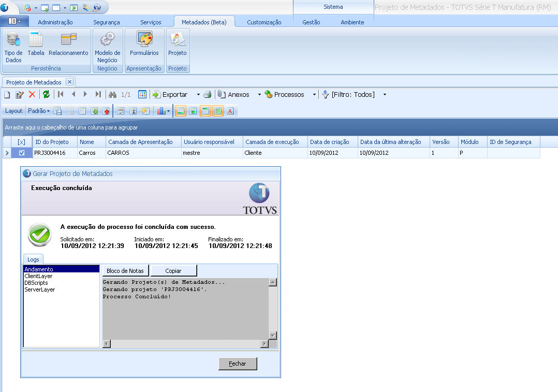The image size is (558, 392).
Task: Click the Edit record pencil icon
Action: (19, 94)
